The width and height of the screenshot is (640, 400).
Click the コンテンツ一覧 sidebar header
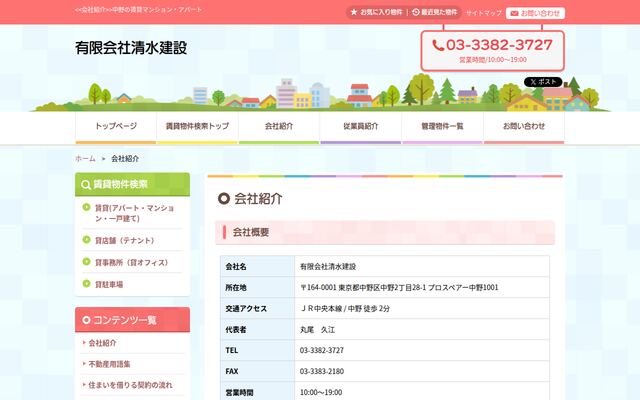click(132, 320)
